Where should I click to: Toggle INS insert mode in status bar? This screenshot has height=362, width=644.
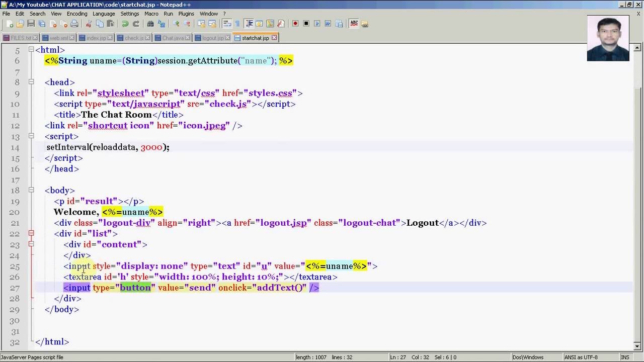pyautogui.click(x=625, y=357)
